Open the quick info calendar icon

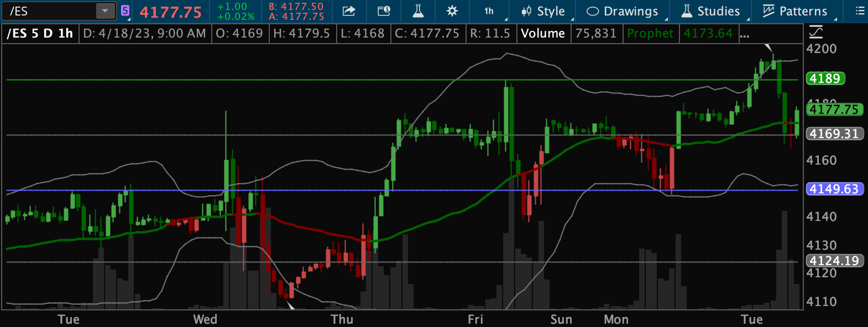384,11
